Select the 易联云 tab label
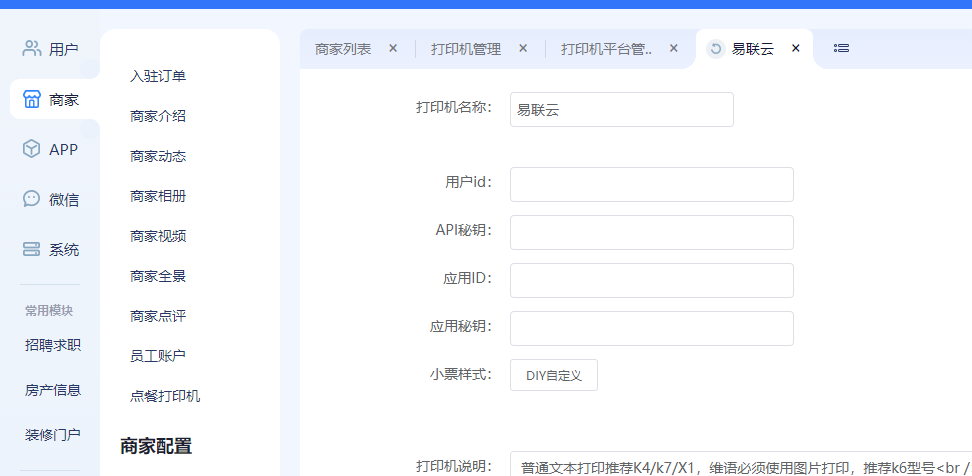Screen dimensions: 972x476 tap(753, 49)
